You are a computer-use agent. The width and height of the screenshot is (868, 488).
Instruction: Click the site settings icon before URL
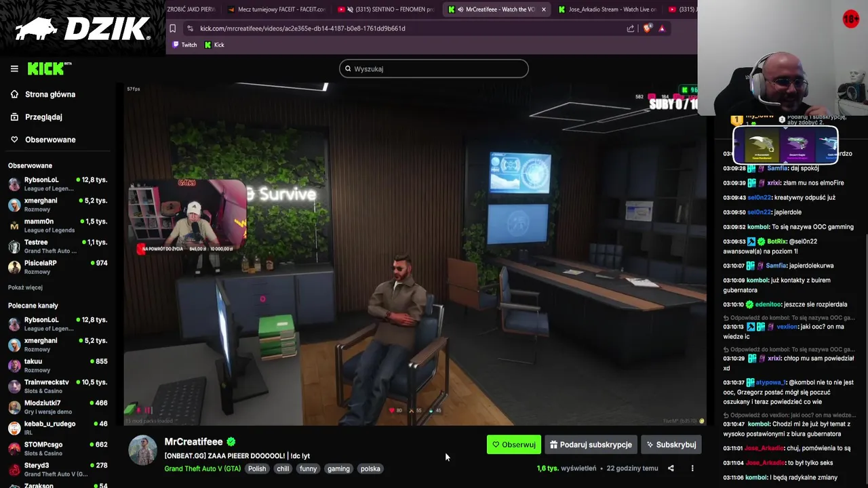pos(190,28)
